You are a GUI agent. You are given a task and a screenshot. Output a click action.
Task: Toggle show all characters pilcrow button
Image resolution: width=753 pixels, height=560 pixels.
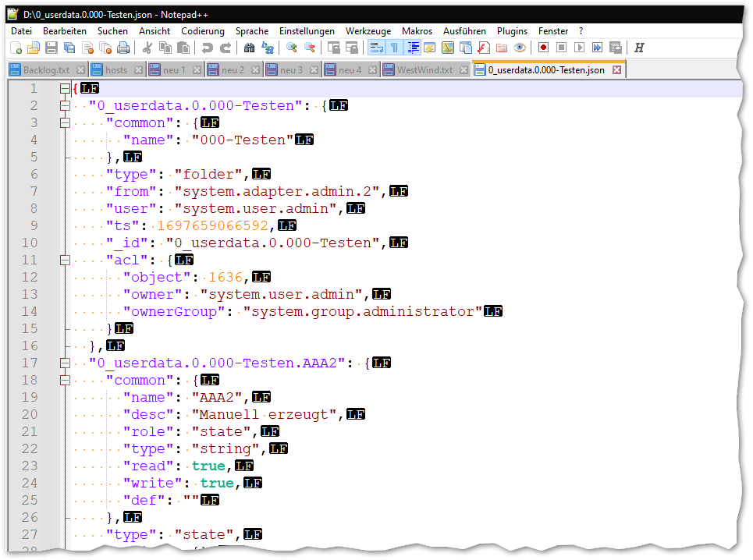tap(394, 48)
